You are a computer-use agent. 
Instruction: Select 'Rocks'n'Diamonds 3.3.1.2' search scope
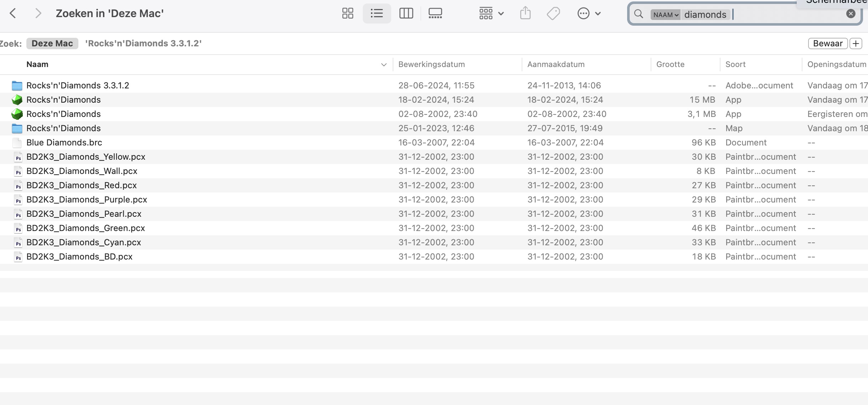coord(143,43)
